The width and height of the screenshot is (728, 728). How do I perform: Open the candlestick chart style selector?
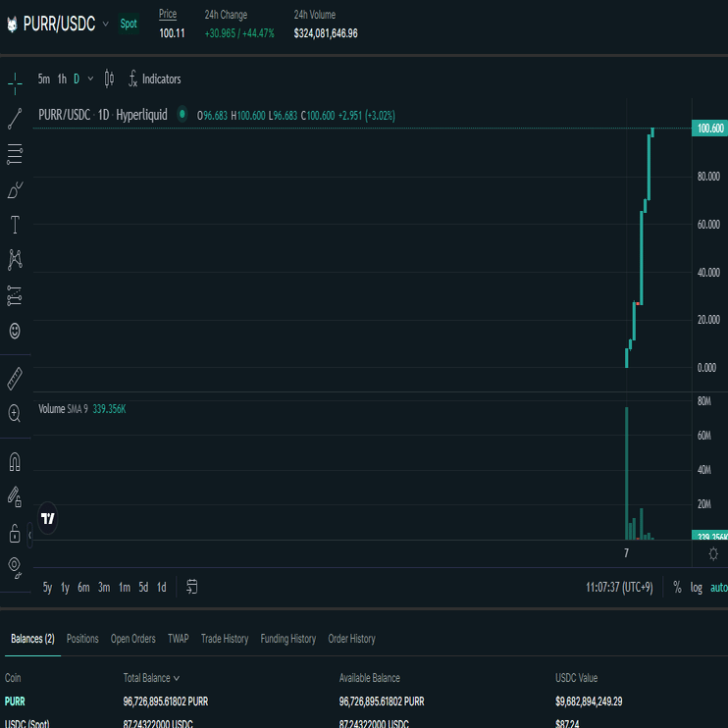click(109, 78)
